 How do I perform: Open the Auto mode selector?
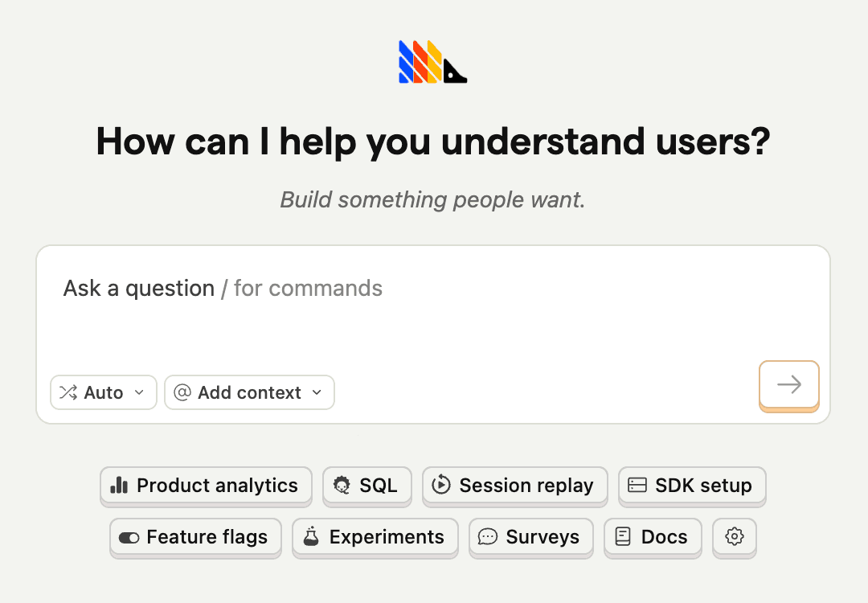tap(104, 392)
